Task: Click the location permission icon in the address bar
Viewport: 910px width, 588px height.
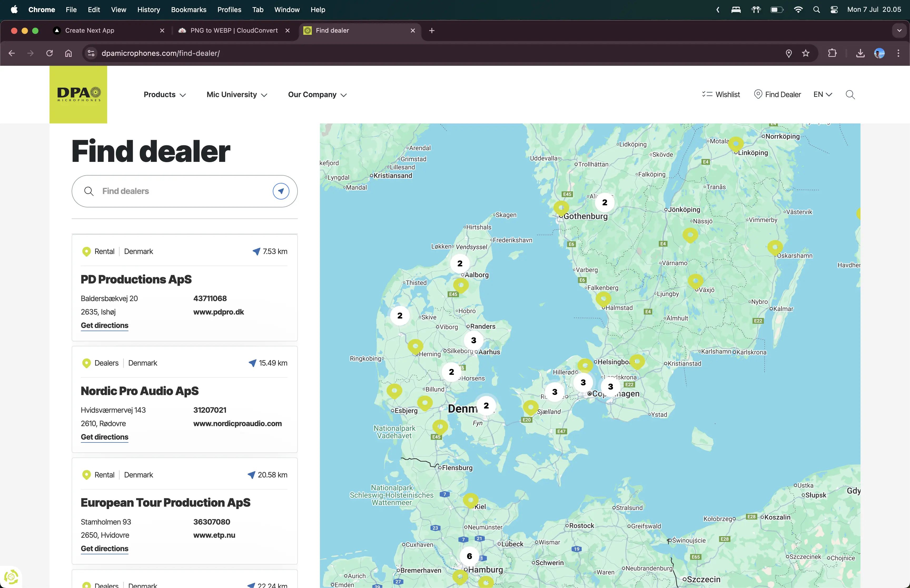Action: tap(789, 53)
